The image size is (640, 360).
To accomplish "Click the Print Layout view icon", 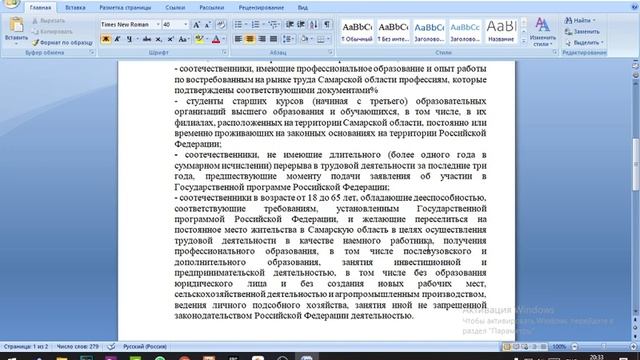I will pos(507,347).
